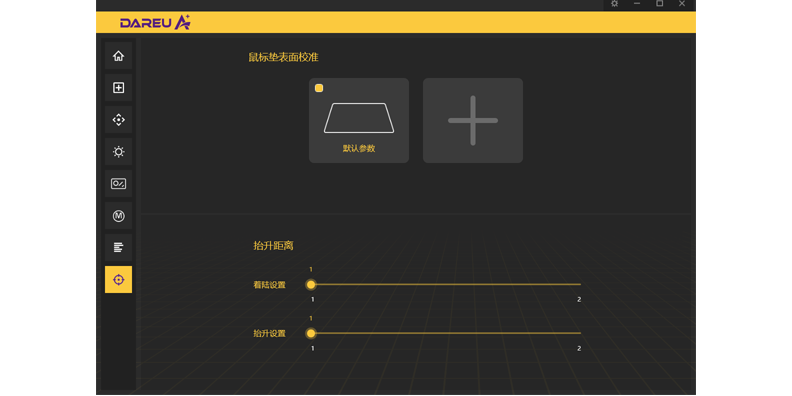This screenshot has width=792, height=396.
Task: Click the 抬升设置 slider handle
Action: point(311,333)
